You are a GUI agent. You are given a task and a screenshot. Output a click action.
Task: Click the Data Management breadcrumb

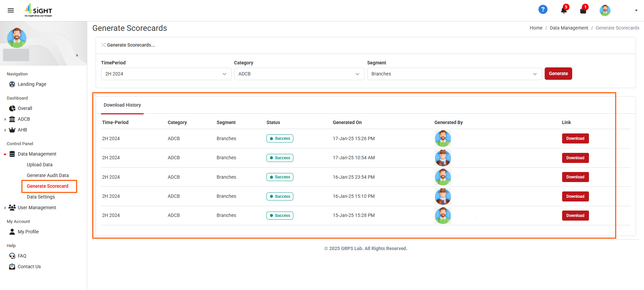(569, 28)
